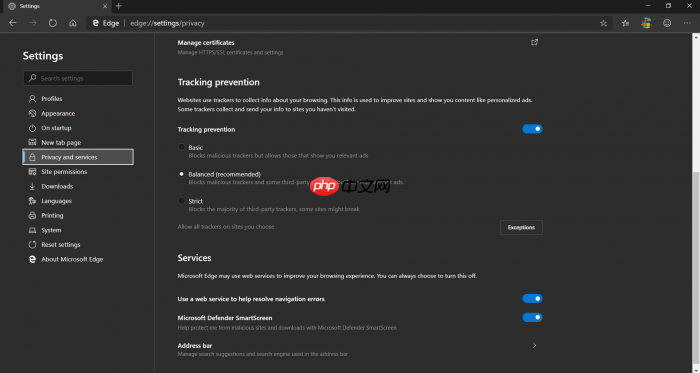Click the Site permissions icon
Screen dimensions: 700x373
[32, 172]
